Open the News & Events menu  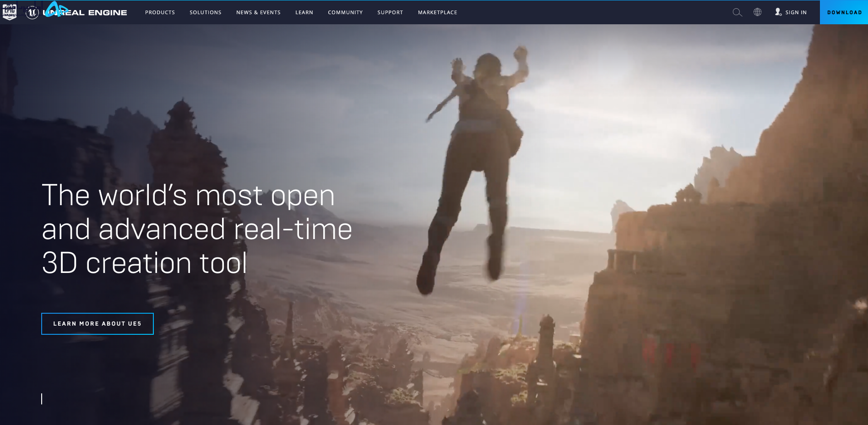[258, 12]
